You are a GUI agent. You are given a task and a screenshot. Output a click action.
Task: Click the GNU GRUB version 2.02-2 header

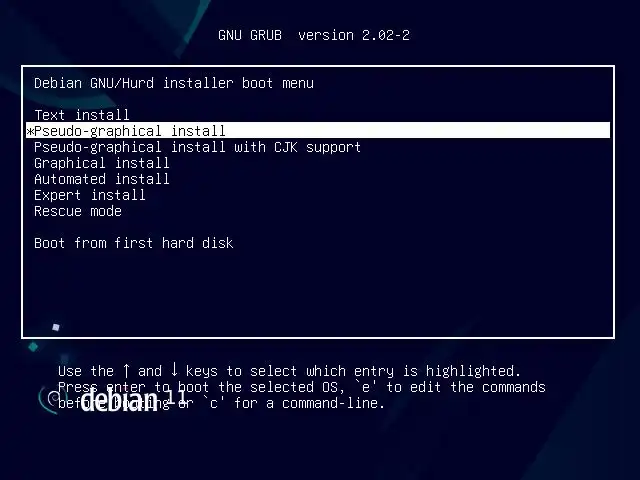point(314,35)
